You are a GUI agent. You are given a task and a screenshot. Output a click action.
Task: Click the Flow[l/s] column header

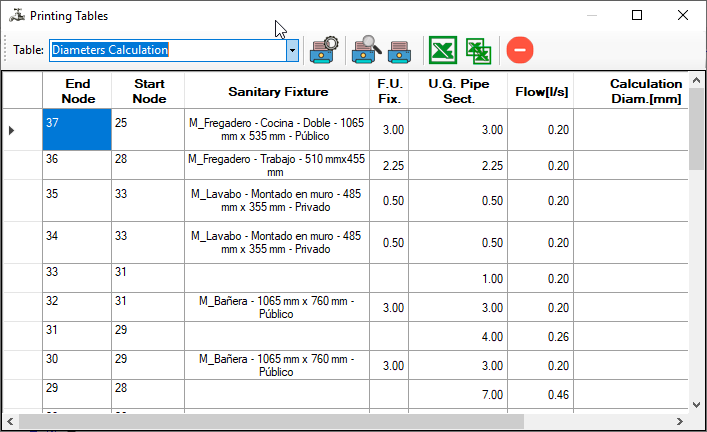click(x=541, y=91)
